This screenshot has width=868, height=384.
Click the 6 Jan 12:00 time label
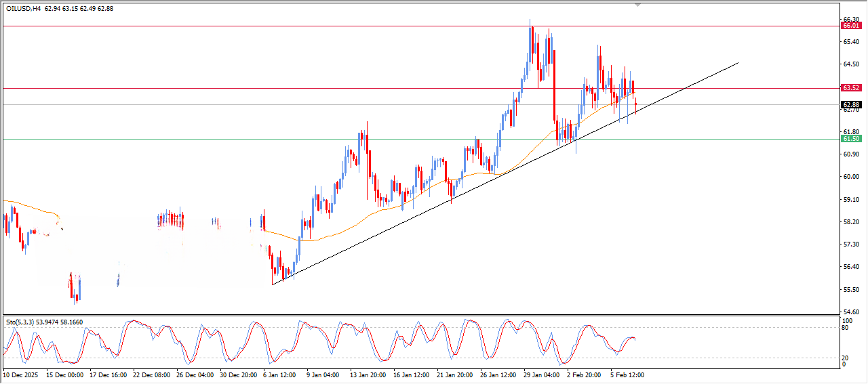tap(280, 375)
